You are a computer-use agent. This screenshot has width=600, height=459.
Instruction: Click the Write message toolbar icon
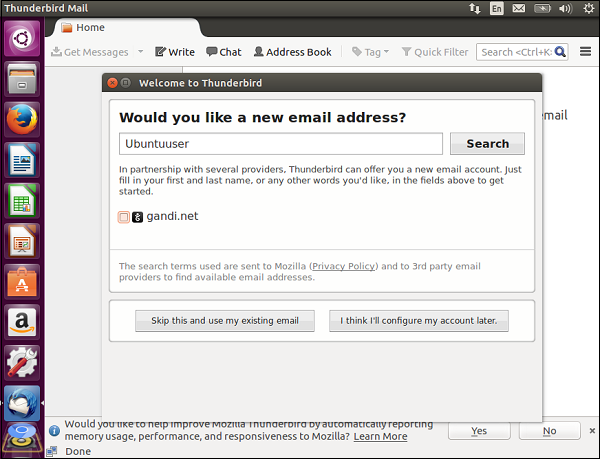point(175,52)
